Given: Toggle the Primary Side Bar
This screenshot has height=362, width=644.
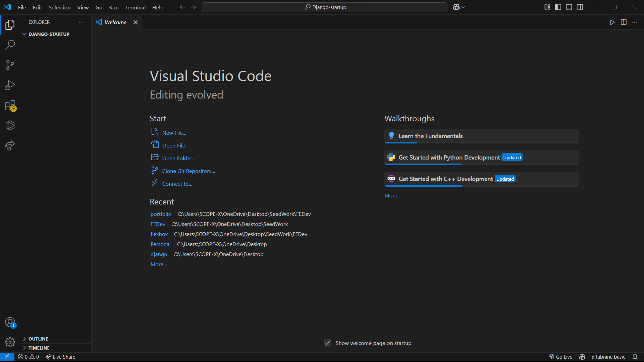Looking at the screenshot, I should (x=558, y=7).
